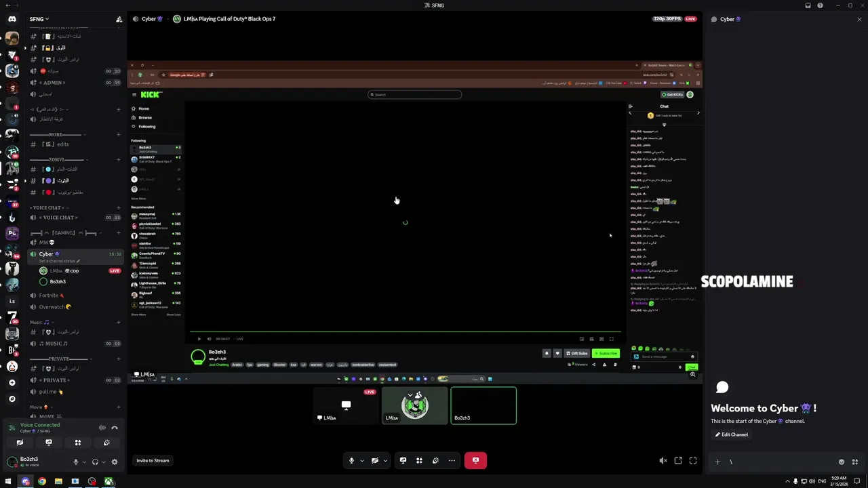Add channel to Music category
The width and height of the screenshot is (868, 488).
coord(119,323)
